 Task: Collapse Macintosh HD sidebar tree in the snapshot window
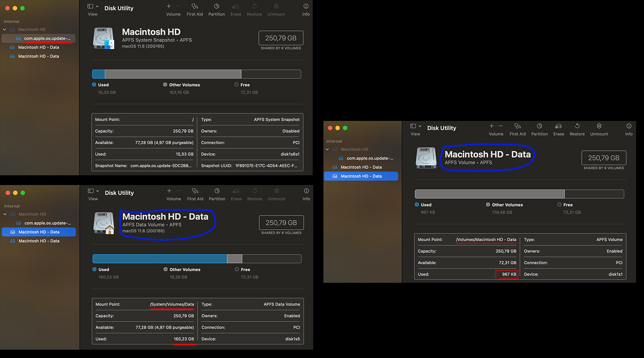click(5, 30)
